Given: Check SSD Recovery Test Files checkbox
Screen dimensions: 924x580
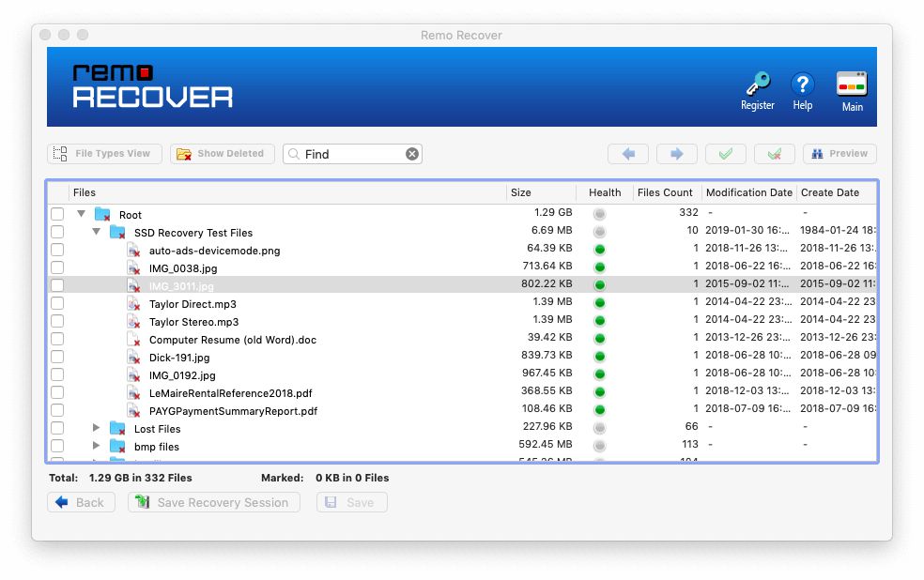Looking at the screenshot, I should [x=57, y=232].
